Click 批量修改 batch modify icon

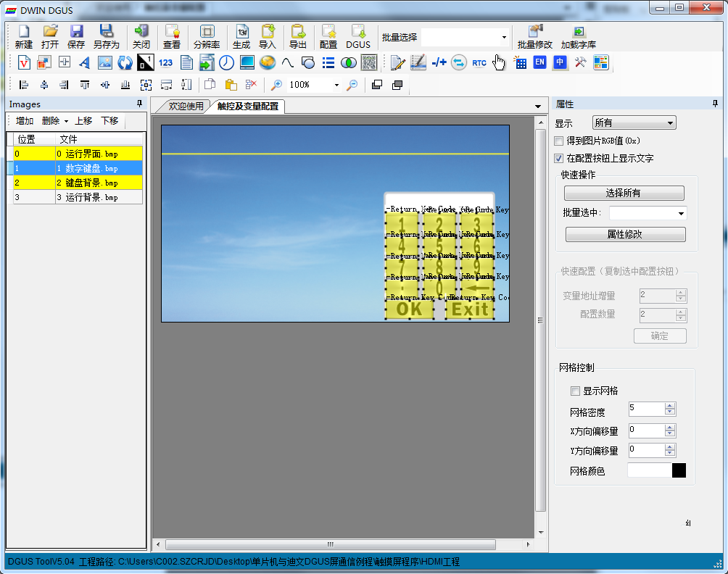tap(535, 37)
